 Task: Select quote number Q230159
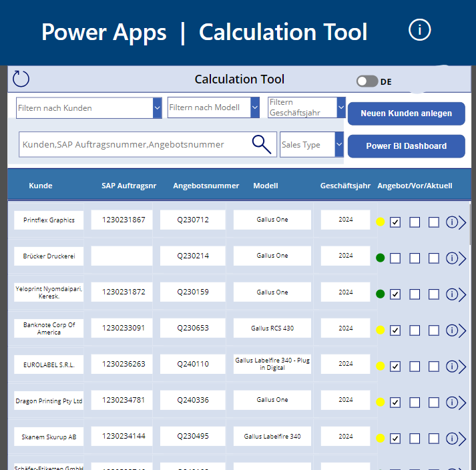(193, 292)
